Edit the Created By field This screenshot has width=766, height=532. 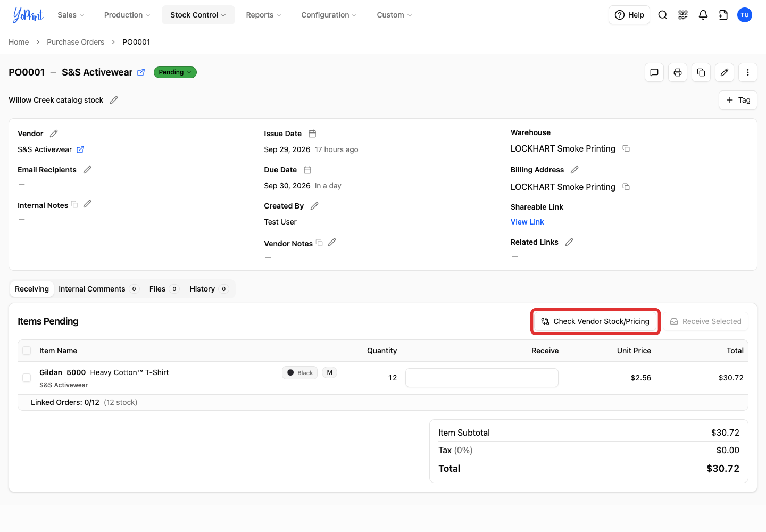coord(314,206)
